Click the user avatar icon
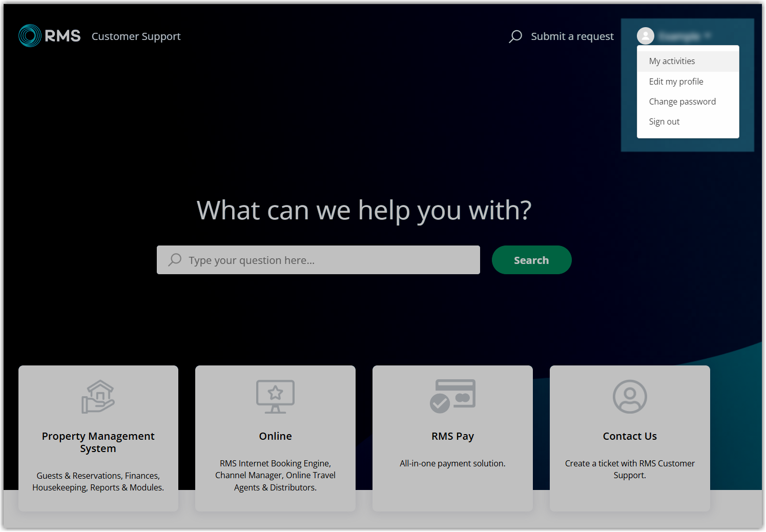Viewport: 766px width, 532px height. (646, 36)
